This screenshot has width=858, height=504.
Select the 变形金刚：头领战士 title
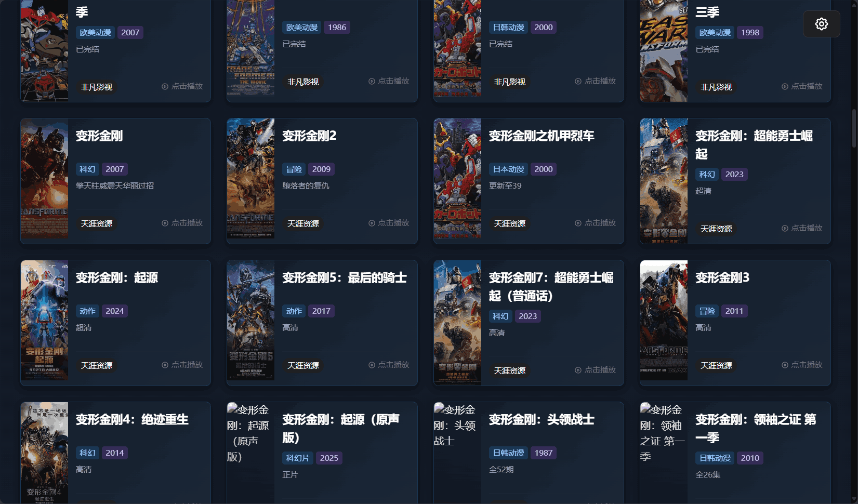542,419
